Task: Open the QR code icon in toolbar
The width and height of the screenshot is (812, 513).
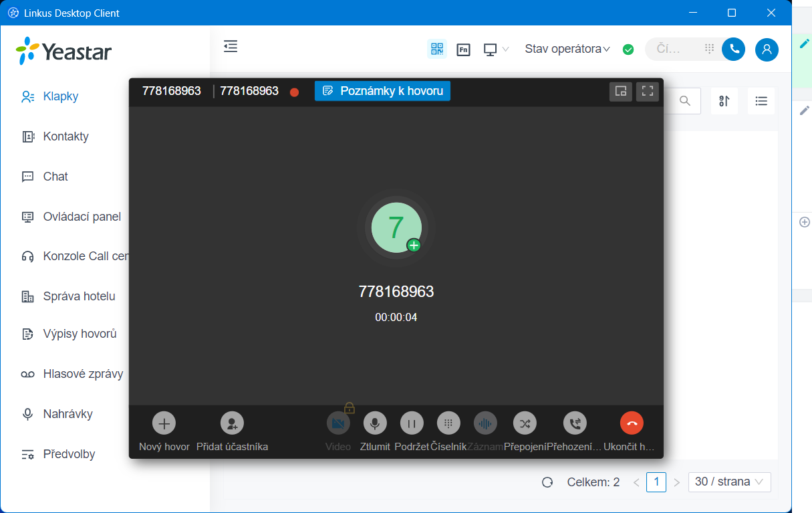Action: point(437,49)
